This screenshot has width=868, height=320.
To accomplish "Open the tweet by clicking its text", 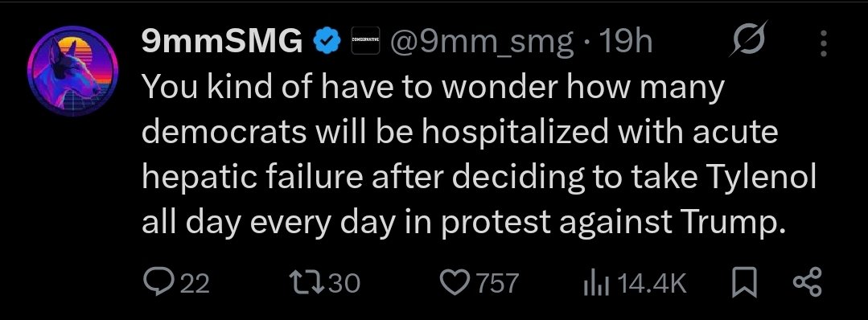I will pos(479,157).
